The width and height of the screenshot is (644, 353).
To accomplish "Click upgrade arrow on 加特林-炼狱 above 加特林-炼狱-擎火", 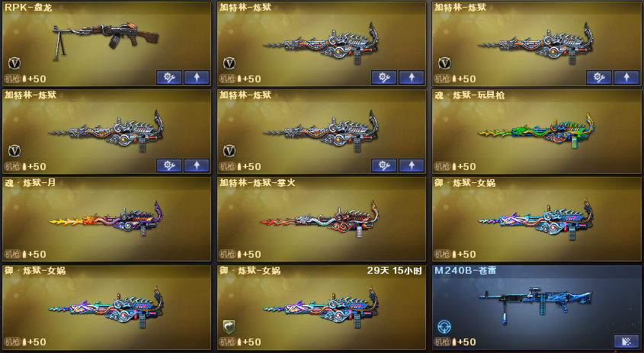I will pyautogui.click(x=411, y=165).
